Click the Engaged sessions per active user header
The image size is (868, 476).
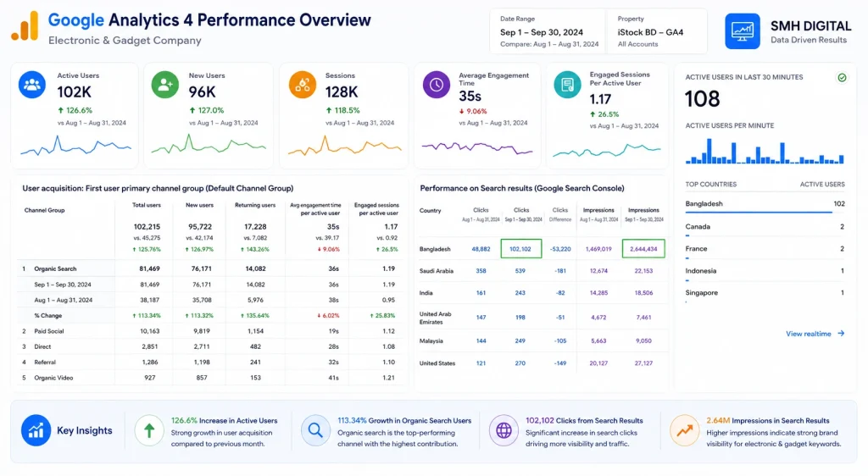pyautogui.click(x=376, y=209)
